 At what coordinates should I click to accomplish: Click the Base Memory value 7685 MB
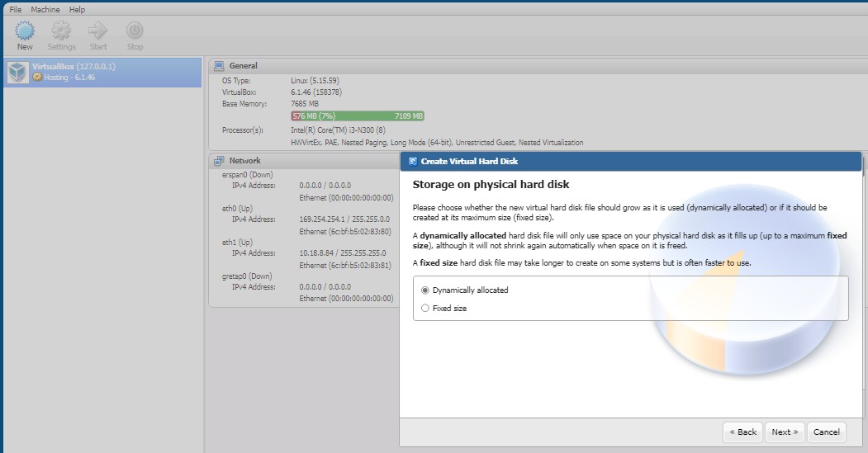[x=305, y=104]
